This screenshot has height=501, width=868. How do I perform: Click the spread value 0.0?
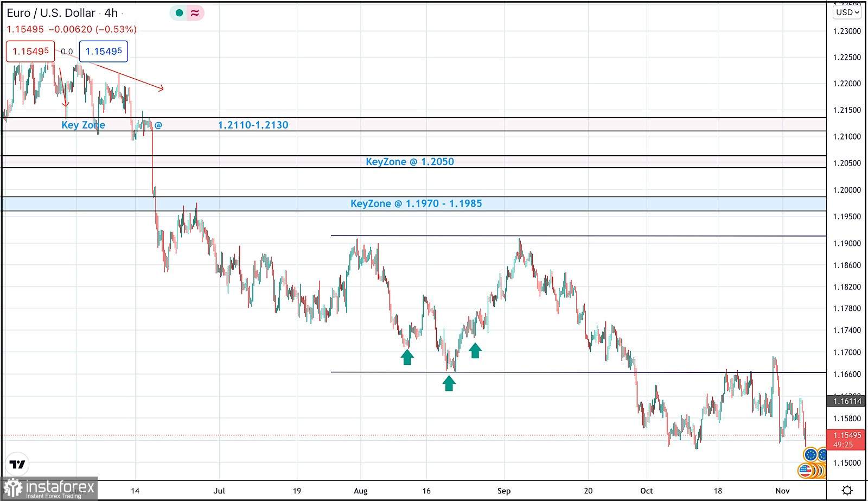(x=67, y=52)
